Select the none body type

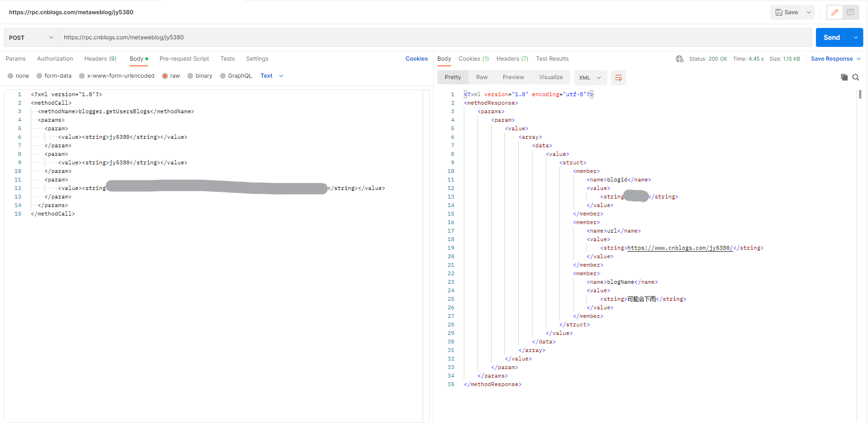tap(18, 76)
